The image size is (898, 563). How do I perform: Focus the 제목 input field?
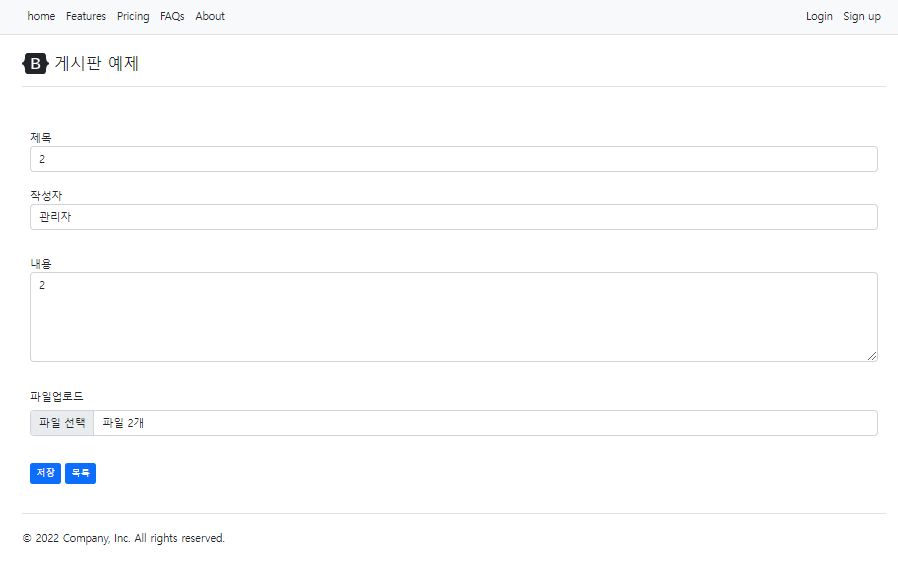tap(454, 159)
